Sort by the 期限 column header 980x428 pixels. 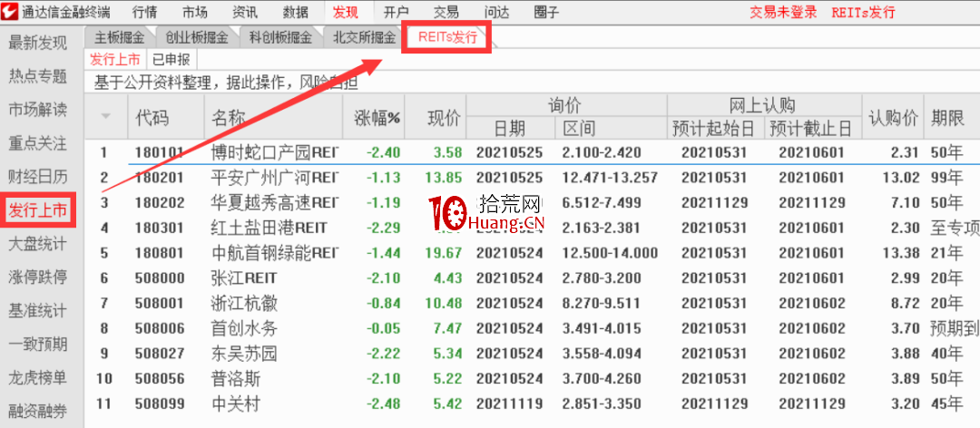pyautogui.click(x=947, y=118)
